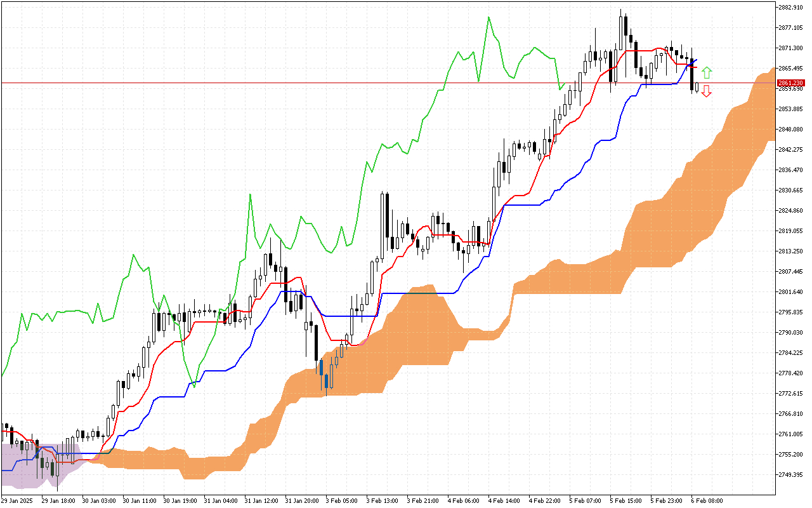Pick the 2842.275 price scale label
812x508 pixels.
click(790, 149)
